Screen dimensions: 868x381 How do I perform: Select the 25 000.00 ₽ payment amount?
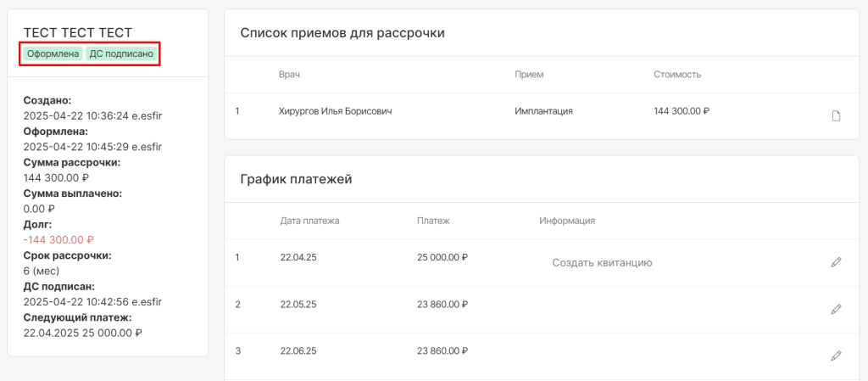point(442,257)
